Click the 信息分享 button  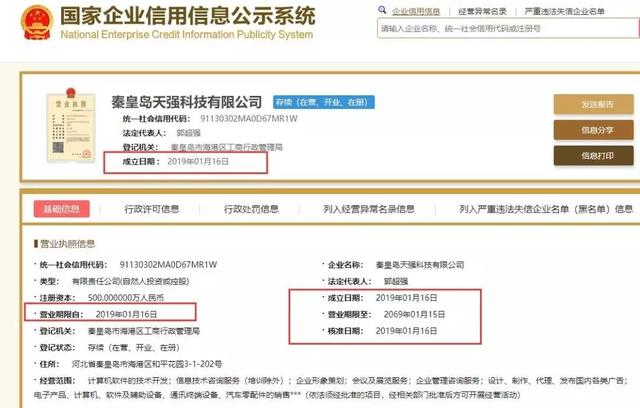[x=593, y=130]
